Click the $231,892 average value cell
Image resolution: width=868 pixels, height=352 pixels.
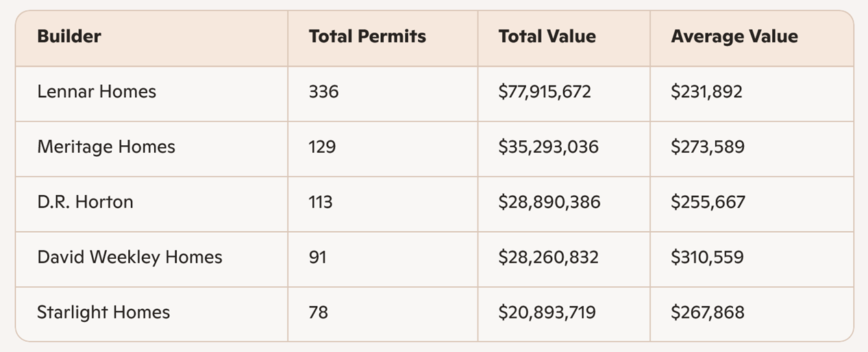[x=706, y=92]
